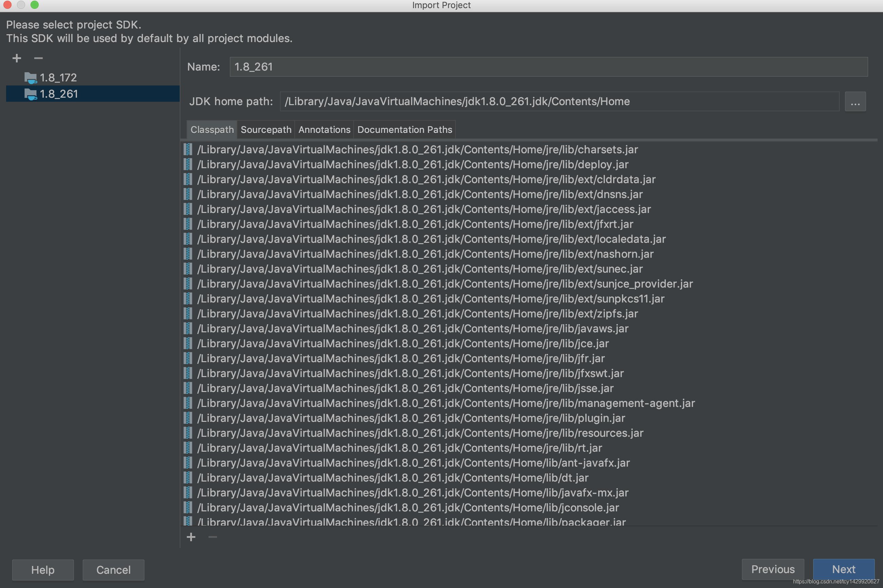Click jar icon beside charsets.jar entry

[x=188, y=150]
